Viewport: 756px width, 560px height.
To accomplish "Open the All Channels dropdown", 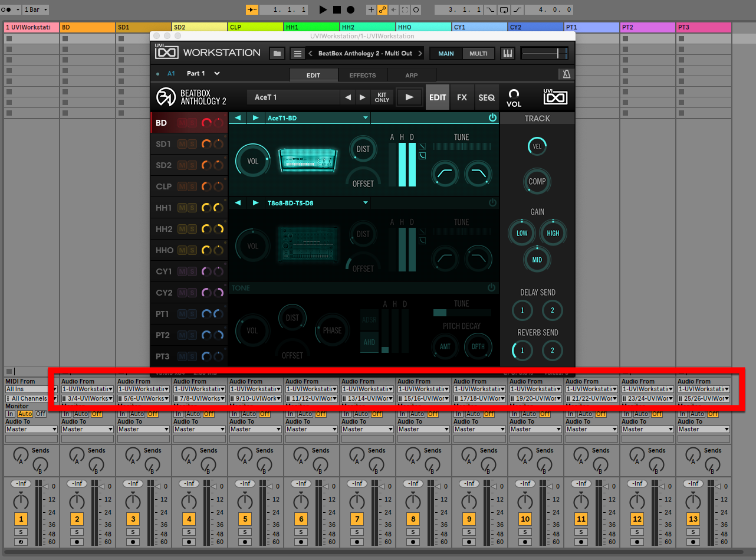I will click(31, 399).
